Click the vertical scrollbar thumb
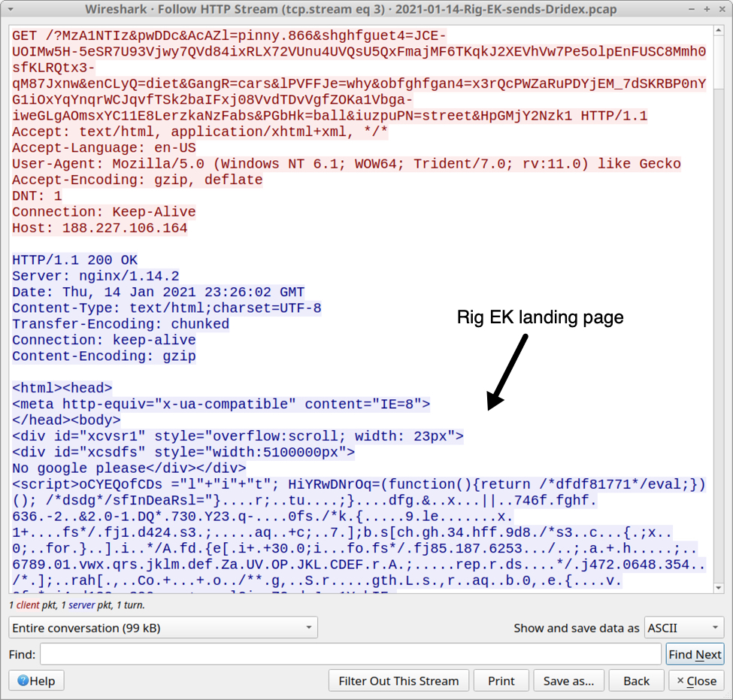Image resolution: width=733 pixels, height=700 pixels. click(x=719, y=61)
